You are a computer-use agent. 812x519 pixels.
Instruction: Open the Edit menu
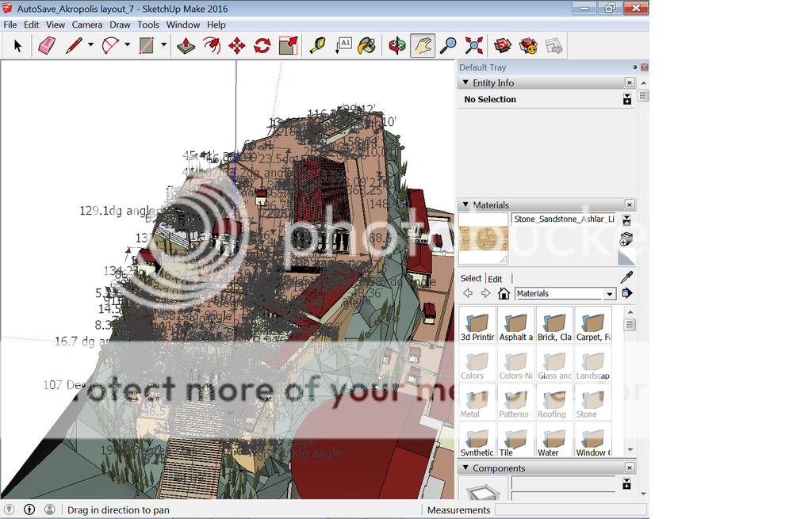(31, 25)
